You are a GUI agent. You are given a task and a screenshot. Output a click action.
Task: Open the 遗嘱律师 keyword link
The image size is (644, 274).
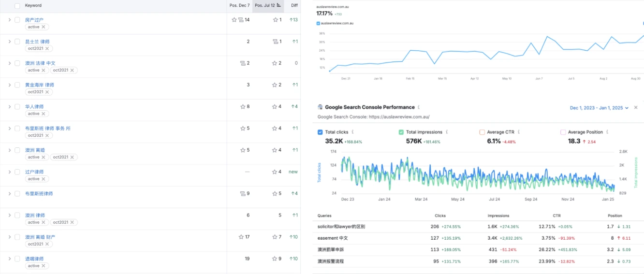pyautogui.click(x=34, y=259)
